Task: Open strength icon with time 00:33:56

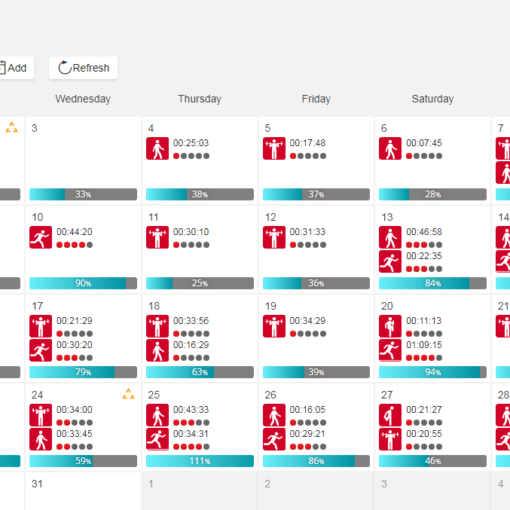Action: coord(157,326)
